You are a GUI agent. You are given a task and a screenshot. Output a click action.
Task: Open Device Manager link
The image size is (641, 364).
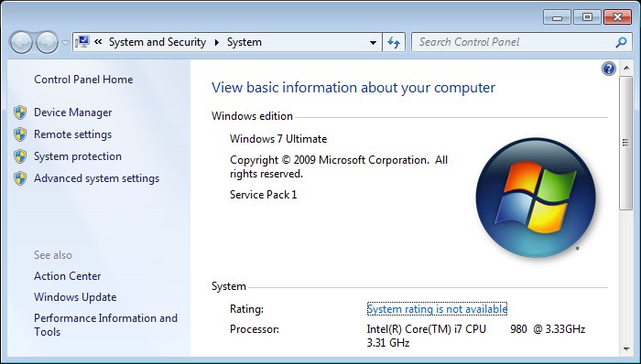coord(72,112)
